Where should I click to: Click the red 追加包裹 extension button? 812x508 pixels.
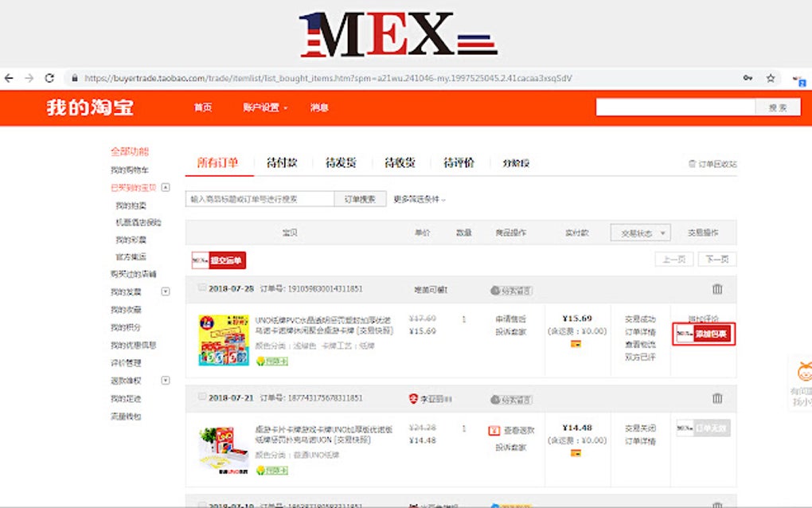[x=713, y=335]
